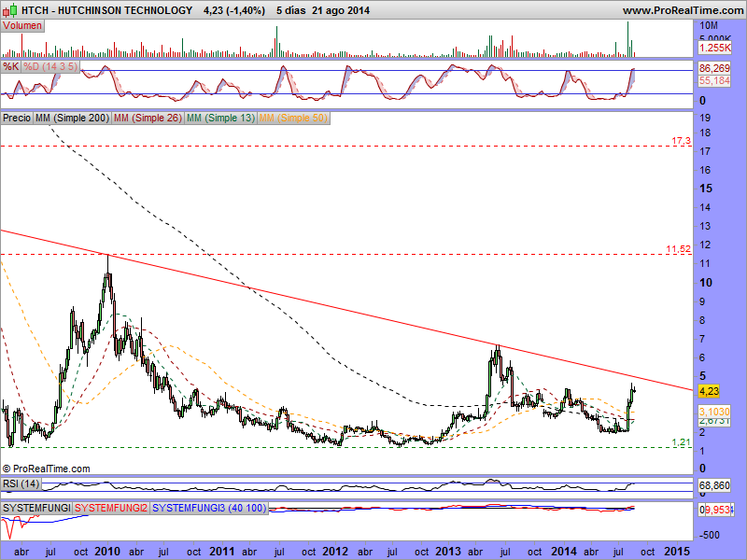Click the 4,23 (-1,40%) quote in header
The width and height of the screenshot is (747, 560).
[234, 10]
